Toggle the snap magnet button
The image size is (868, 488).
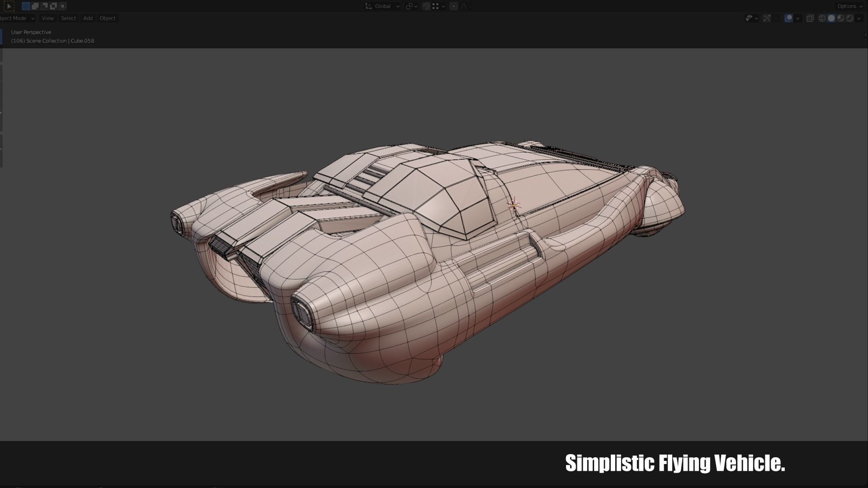(x=426, y=6)
